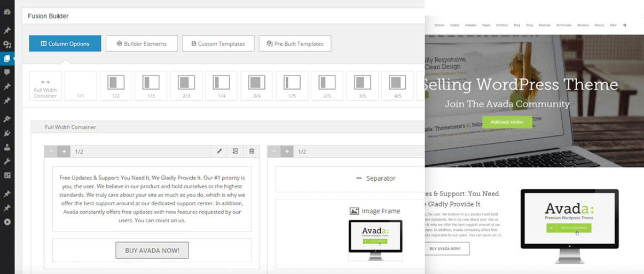The height and width of the screenshot is (274, 644).
Task: Open the Users sidebar icon
Action: click(x=7, y=147)
